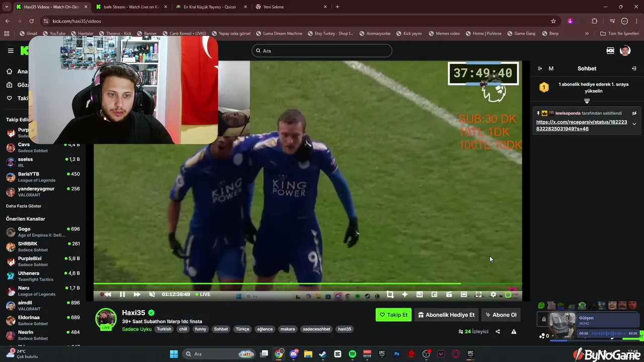The image size is (644, 362).
Task: Click the crop clip icon in the player
Action: pos(390,295)
